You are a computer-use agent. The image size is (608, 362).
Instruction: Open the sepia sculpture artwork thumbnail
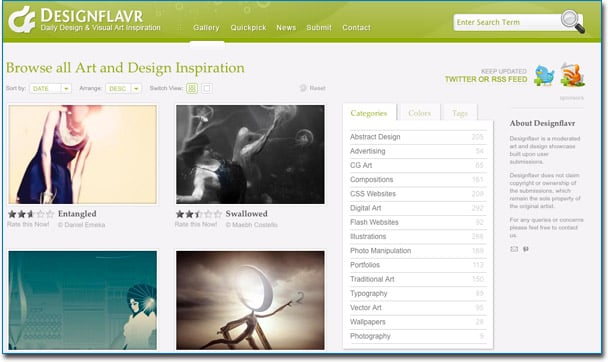pos(250,300)
